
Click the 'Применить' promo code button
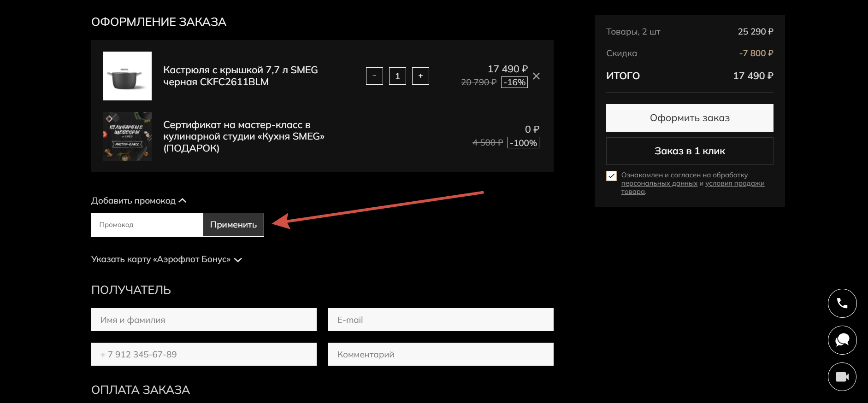(x=233, y=225)
